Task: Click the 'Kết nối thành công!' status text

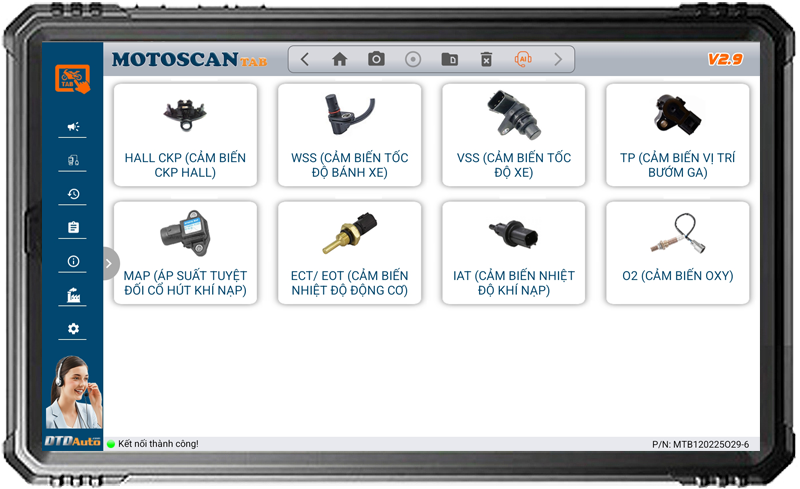Action: (x=158, y=444)
